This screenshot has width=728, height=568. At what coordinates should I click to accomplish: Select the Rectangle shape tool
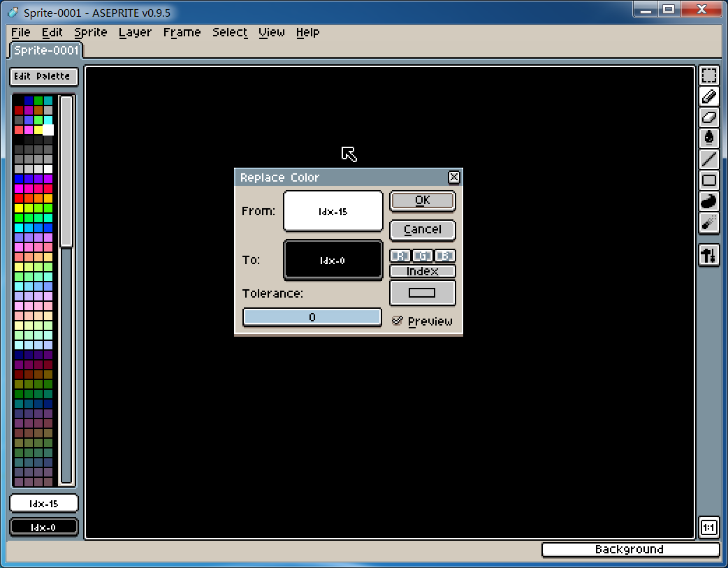708,180
